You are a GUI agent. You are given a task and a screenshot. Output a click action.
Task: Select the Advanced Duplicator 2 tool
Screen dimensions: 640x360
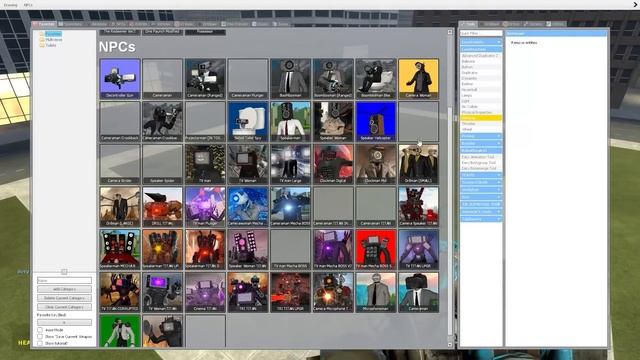click(x=481, y=56)
